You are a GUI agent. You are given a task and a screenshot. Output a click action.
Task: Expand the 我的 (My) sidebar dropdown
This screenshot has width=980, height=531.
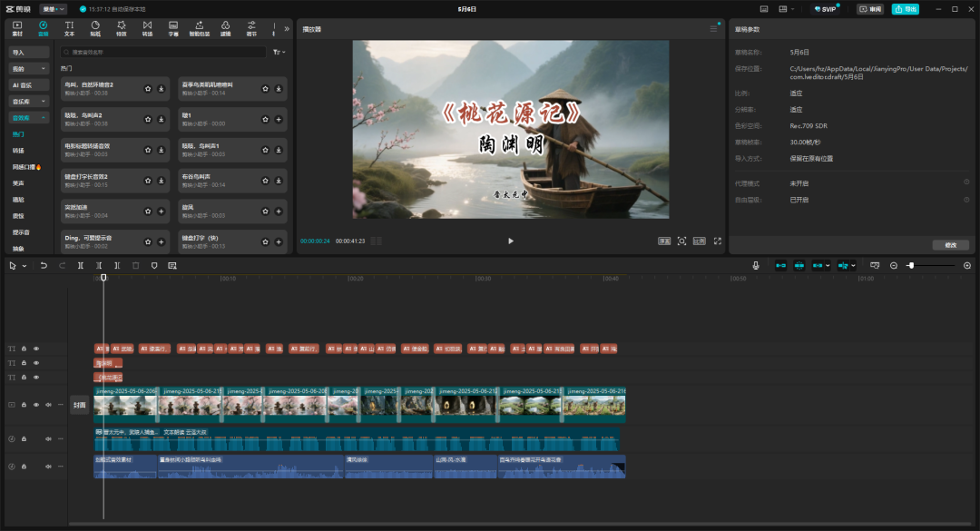point(44,68)
